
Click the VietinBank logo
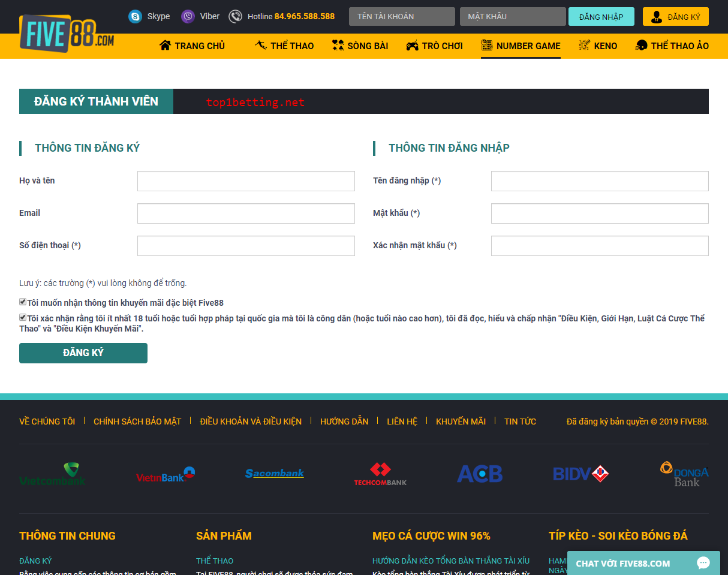click(166, 474)
